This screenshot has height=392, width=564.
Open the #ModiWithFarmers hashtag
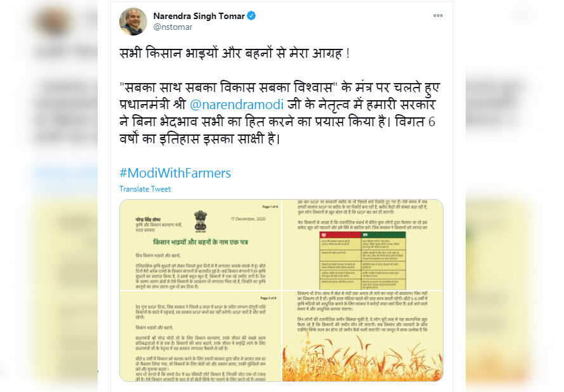tap(175, 173)
